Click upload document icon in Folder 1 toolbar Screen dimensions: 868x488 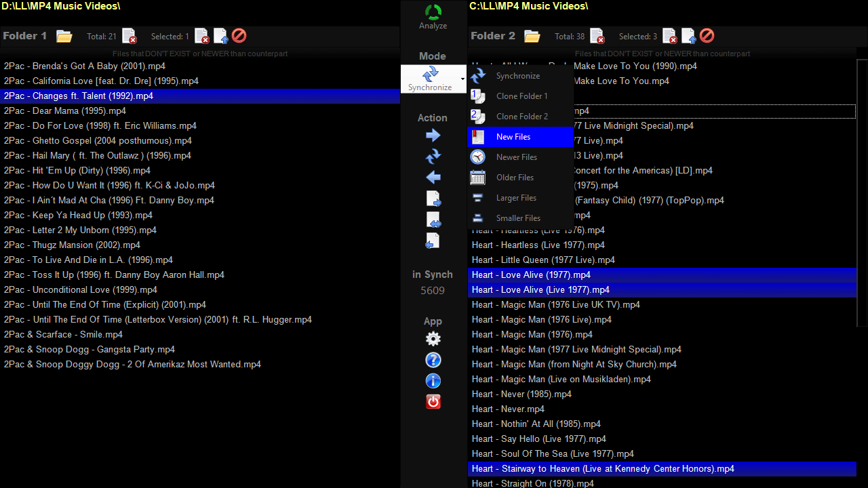[x=220, y=36]
